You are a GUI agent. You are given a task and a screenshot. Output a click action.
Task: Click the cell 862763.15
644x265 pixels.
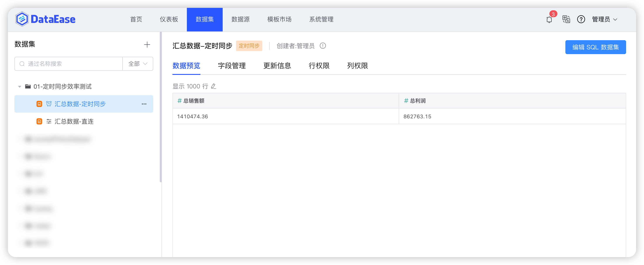pyautogui.click(x=512, y=116)
